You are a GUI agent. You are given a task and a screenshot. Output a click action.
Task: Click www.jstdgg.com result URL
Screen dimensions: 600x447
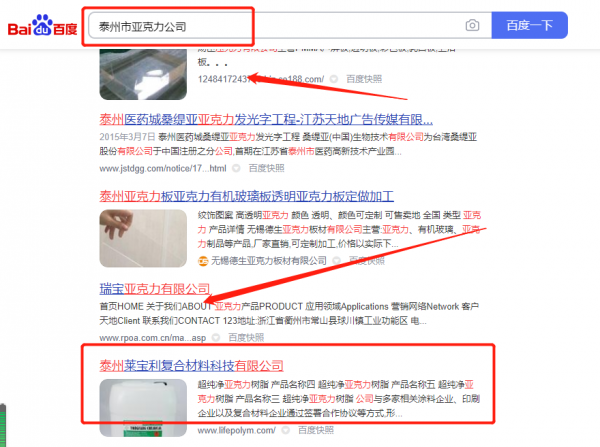[x=163, y=168]
